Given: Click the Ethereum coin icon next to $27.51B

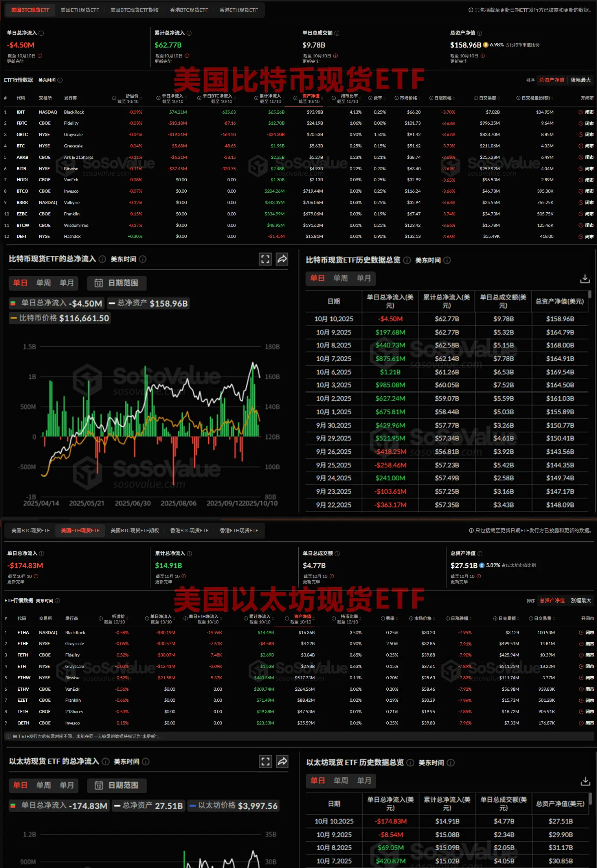Looking at the screenshot, I should coord(482,565).
